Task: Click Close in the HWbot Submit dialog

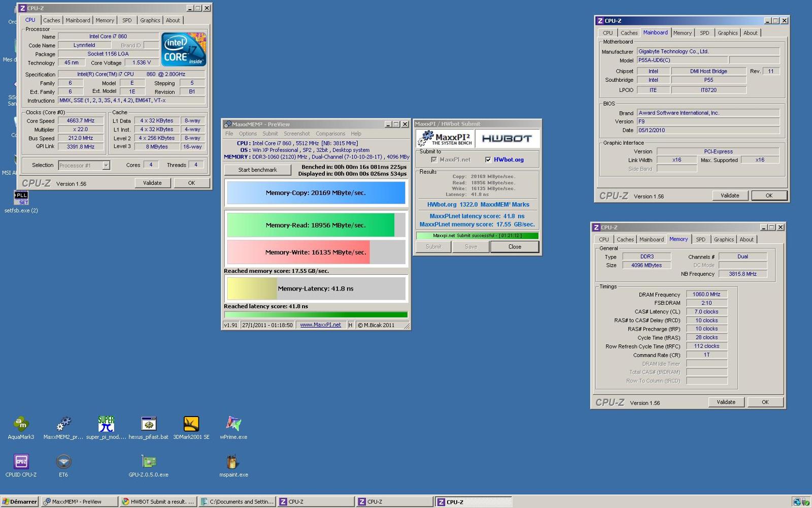Action: coord(515,247)
